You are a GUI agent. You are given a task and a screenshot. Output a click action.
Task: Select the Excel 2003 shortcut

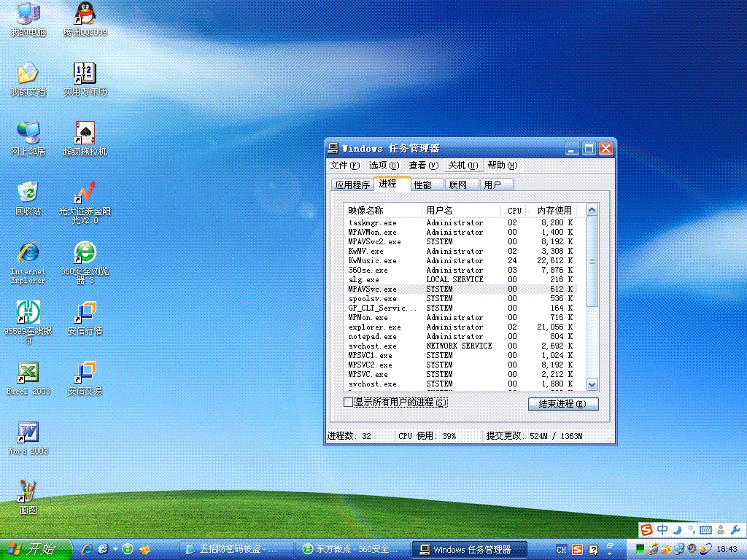pyautogui.click(x=28, y=378)
